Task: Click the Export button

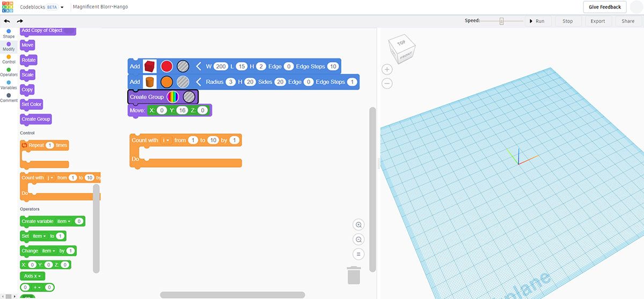Action: pyautogui.click(x=598, y=21)
